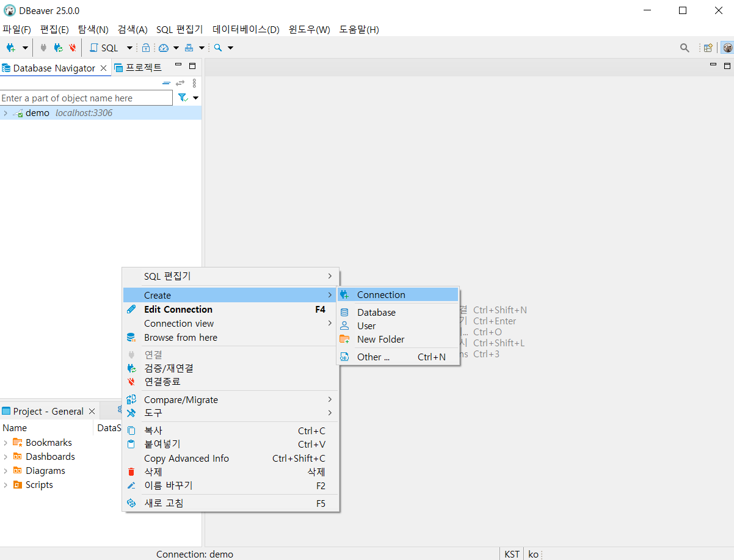Toggle Link with Editor arrows icon
The width and height of the screenshot is (734, 560).
click(180, 83)
